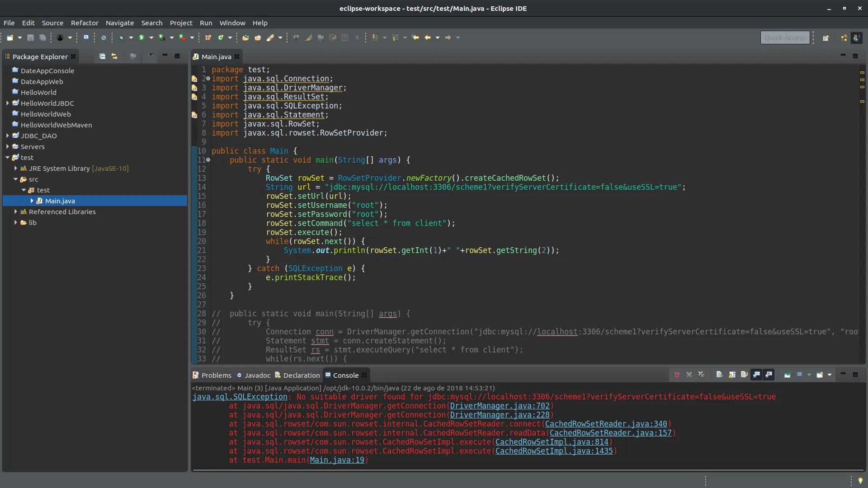Open the Main.java:19 stack trace link
This screenshot has height=488, width=868.
337,460
